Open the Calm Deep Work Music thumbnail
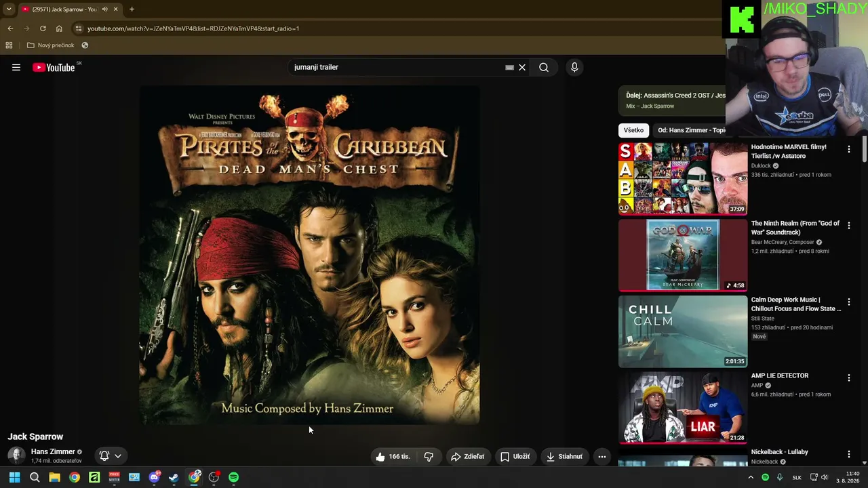This screenshot has height=488, width=868. tap(683, 331)
